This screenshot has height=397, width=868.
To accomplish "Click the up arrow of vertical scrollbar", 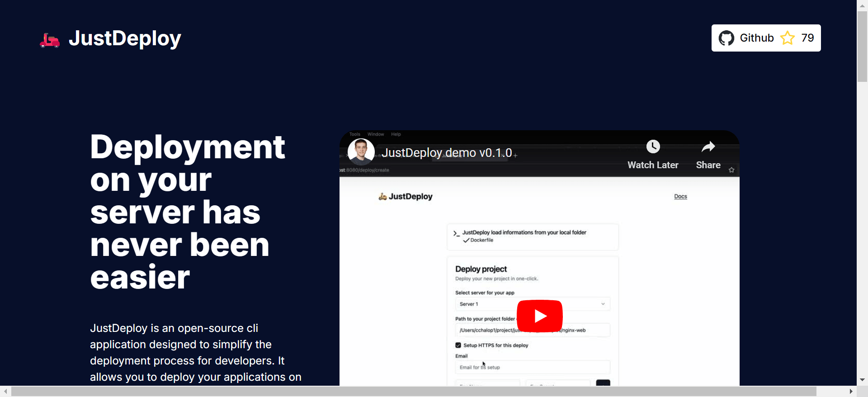I will tap(862, 5).
